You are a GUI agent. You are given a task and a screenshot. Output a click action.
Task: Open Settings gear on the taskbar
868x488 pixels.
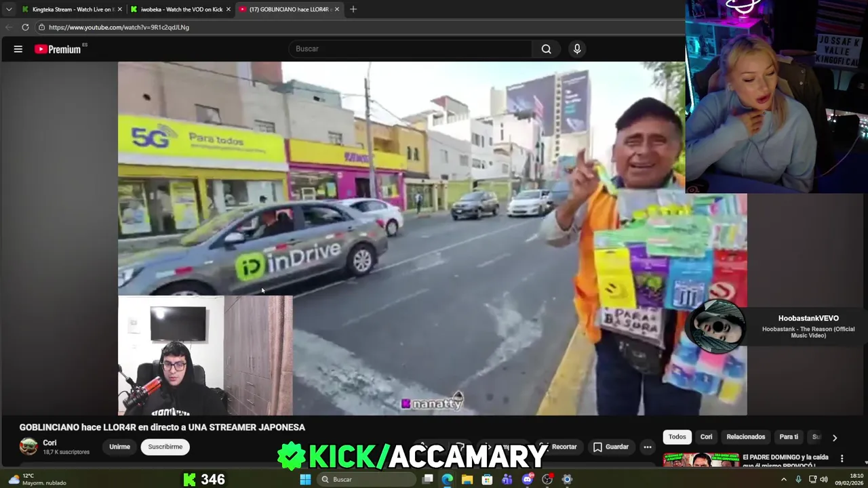568,479
